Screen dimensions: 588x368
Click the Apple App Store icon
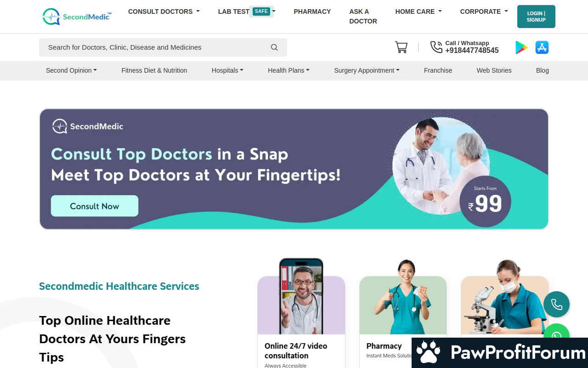[x=542, y=47]
